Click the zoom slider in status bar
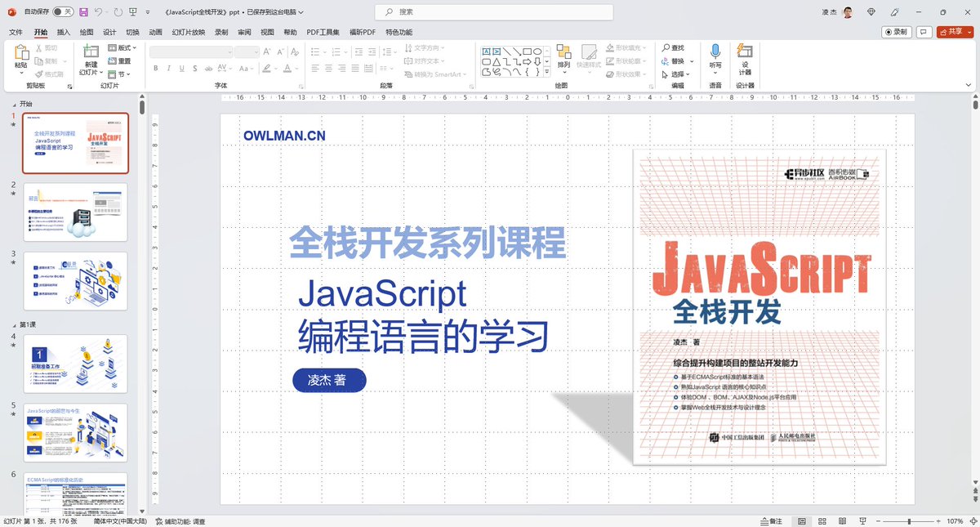980x527 pixels. point(909,520)
